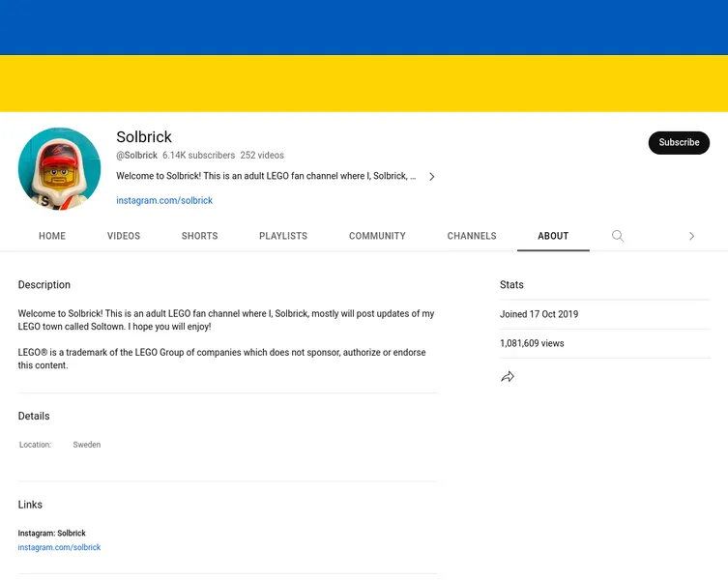Open the COMMUNITY tab
728x580 pixels.
coord(377,236)
